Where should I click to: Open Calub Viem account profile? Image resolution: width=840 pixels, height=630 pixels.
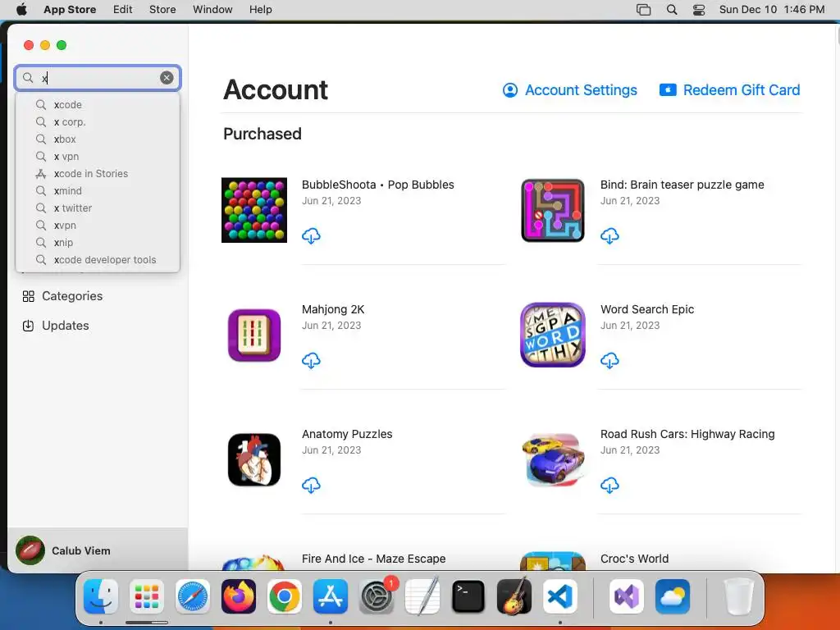tap(98, 550)
